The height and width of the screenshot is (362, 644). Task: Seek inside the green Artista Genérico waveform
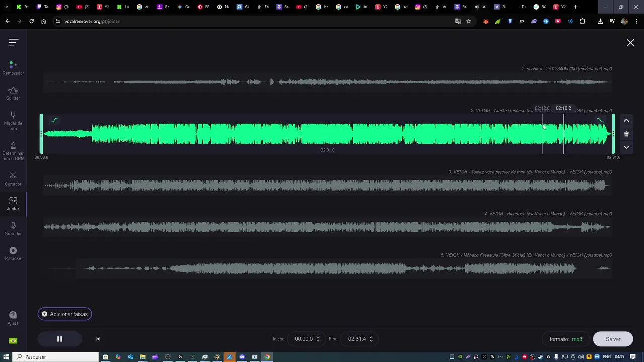tap(327, 134)
